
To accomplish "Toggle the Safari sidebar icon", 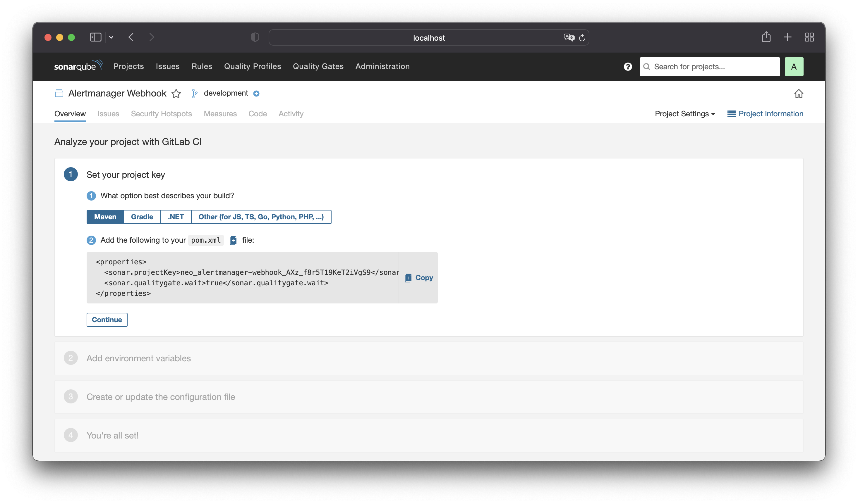I will 96,37.
